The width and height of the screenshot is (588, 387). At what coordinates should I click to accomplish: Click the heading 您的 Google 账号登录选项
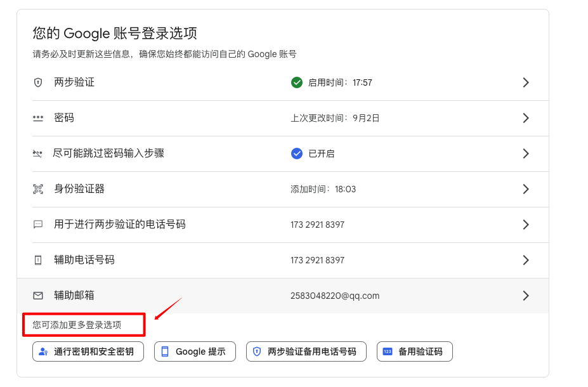click(115, 34)
